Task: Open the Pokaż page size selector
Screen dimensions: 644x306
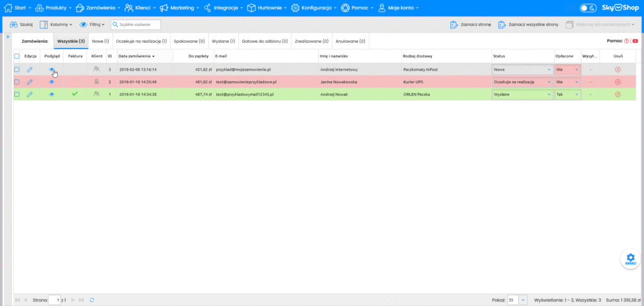Action: click(x=518, y=300)
